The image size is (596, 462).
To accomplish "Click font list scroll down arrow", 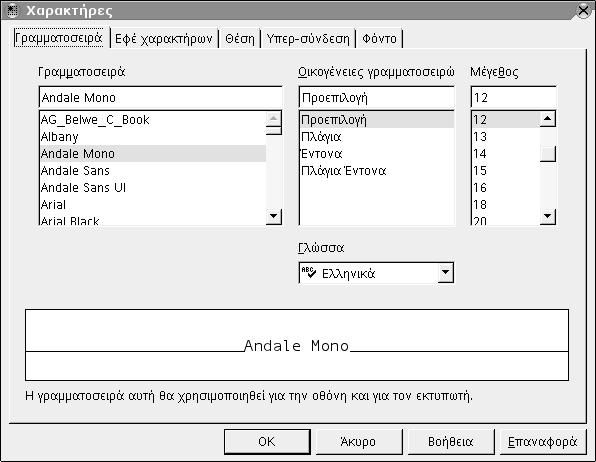I will click(x=273, y=217).
